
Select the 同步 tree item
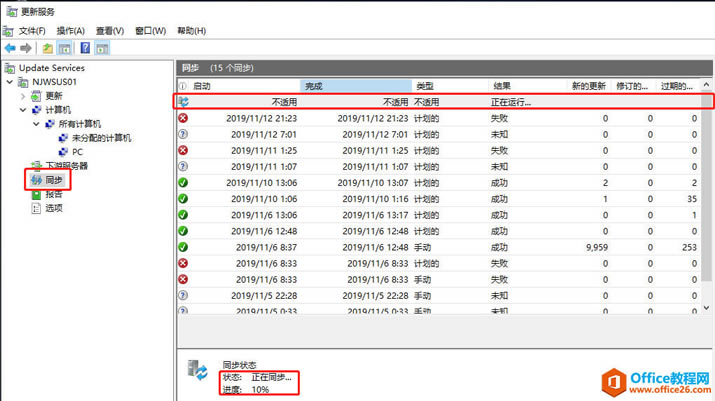[x=54, y=180]
